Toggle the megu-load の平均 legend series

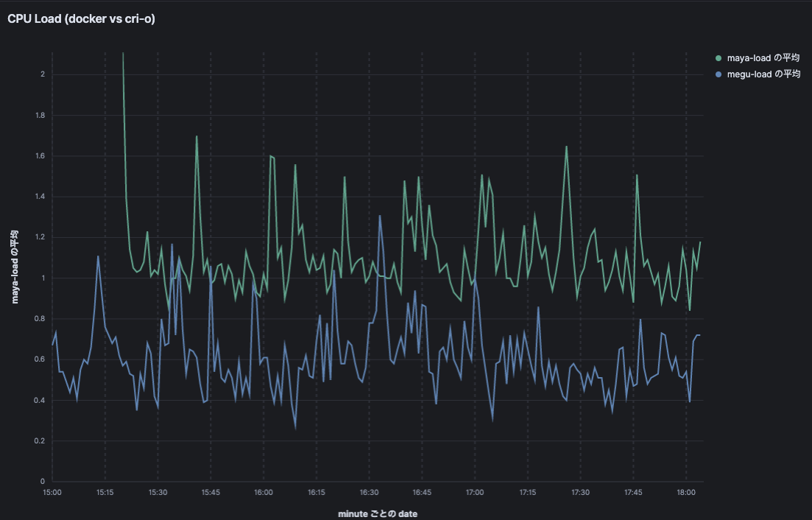[763, 74]
